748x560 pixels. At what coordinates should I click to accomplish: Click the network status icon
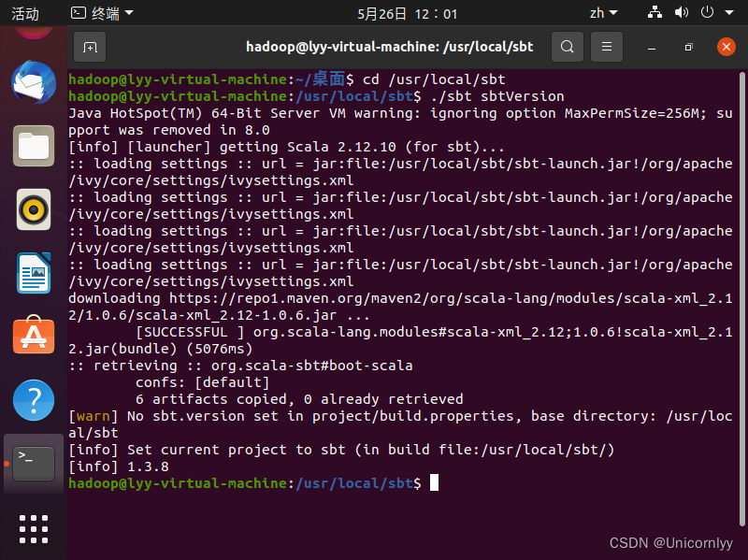point(654,12)
